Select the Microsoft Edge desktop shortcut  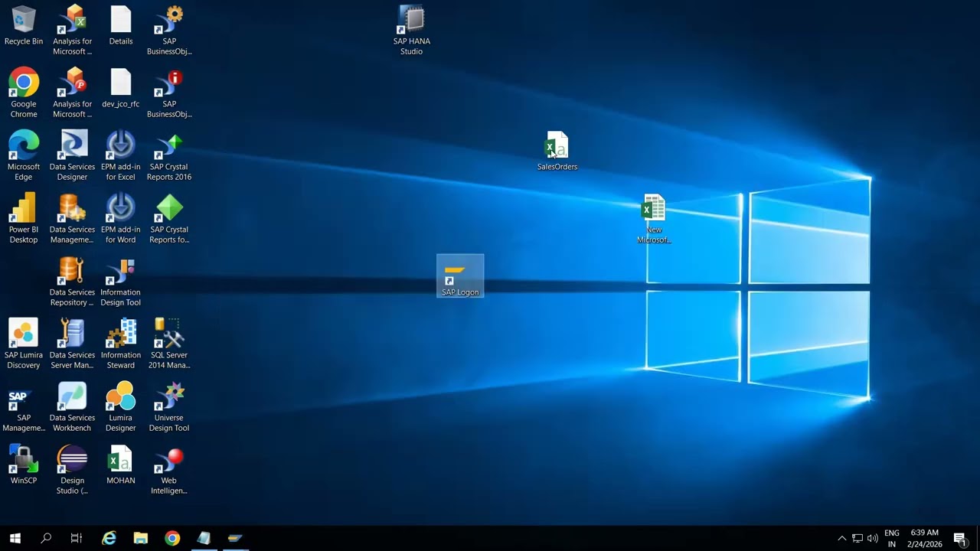pos(24,156)
